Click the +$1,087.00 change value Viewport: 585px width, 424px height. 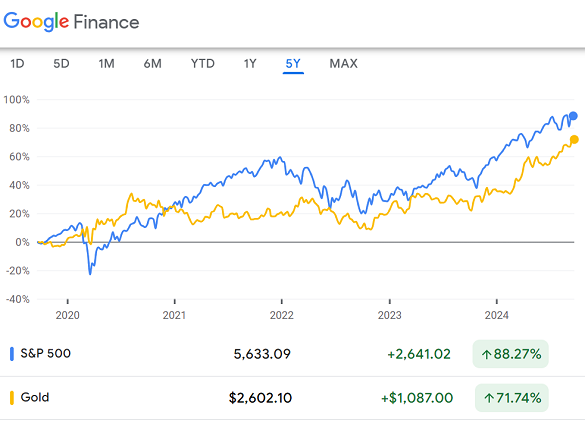tap(417, 398)
